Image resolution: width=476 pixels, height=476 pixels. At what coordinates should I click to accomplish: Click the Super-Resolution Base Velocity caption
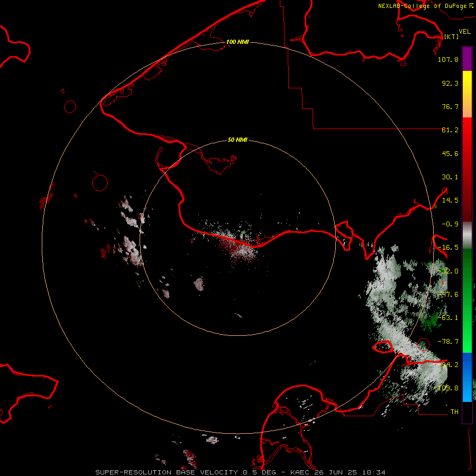(241, 472)
